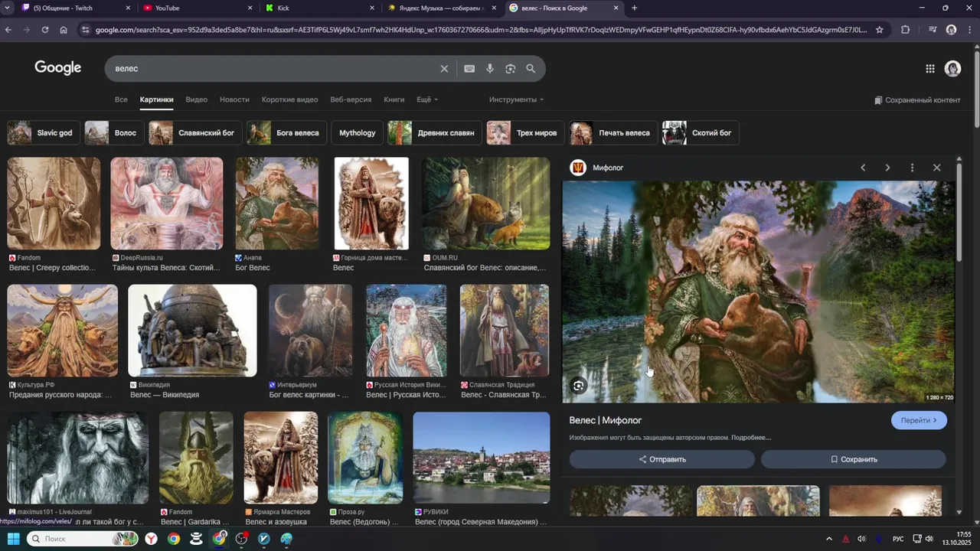Go to the Google logo home

58,68
